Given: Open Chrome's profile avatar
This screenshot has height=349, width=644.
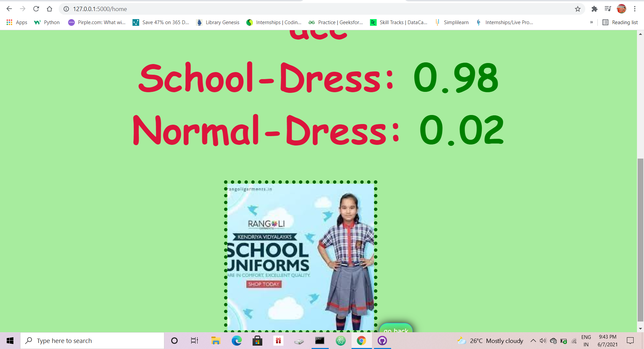Looking at the screenshot, I should point(622,9).
